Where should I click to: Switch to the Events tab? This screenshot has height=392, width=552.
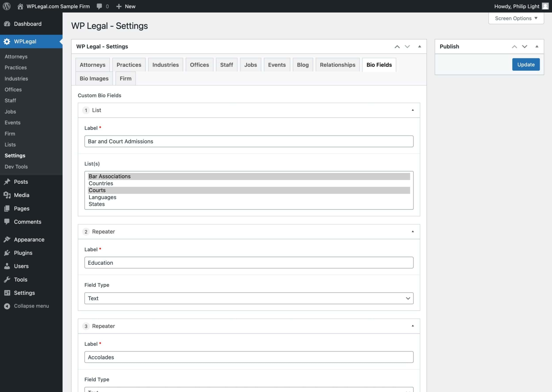coord(277,65)
